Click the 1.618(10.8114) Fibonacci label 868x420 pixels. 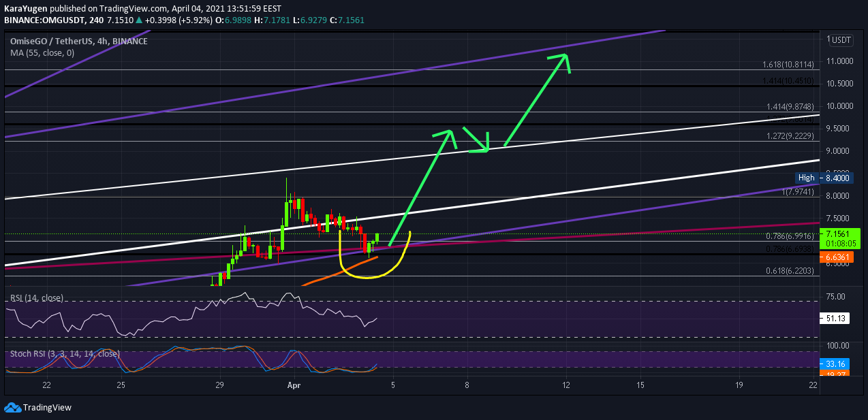pos(788,65)
